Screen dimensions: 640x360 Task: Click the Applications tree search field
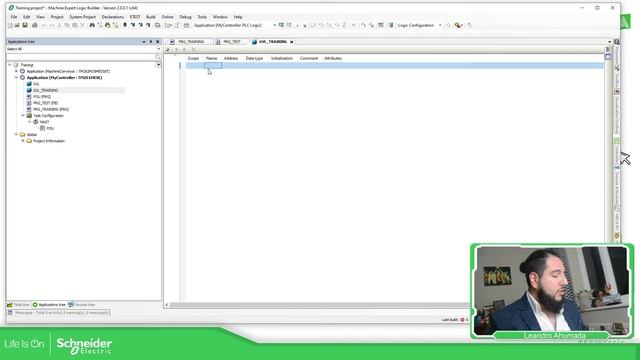coord(80,56)
